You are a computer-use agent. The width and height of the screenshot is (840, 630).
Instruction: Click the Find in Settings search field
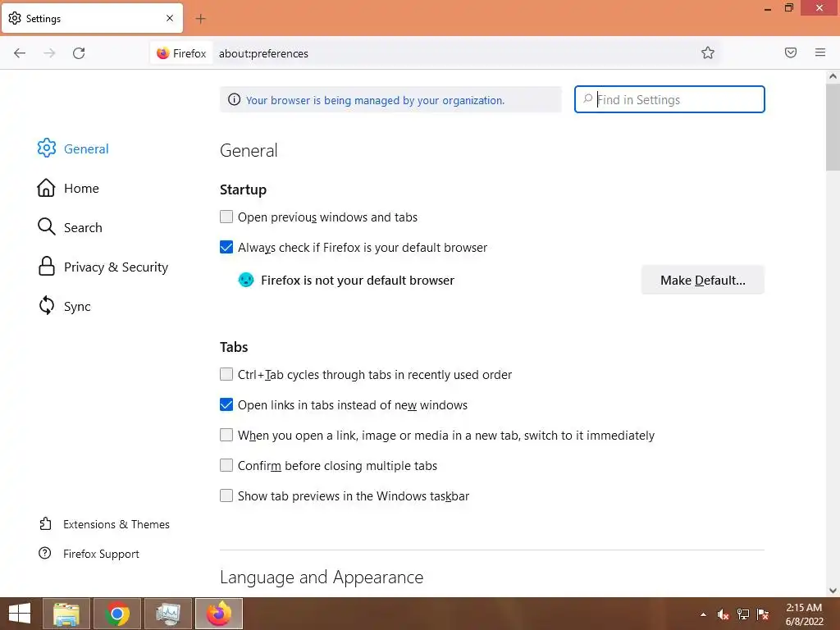tap(669, 99)
